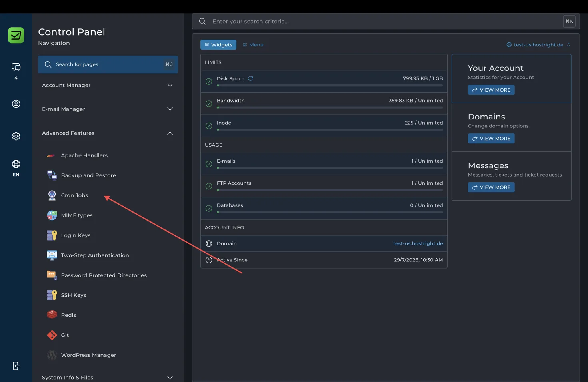
Task: Open the messages chat bubble icon
Action: (16, 67)
